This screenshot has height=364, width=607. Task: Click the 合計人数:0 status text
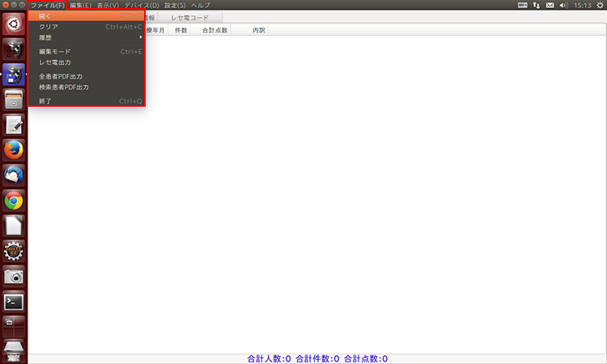tap(269, 358)
